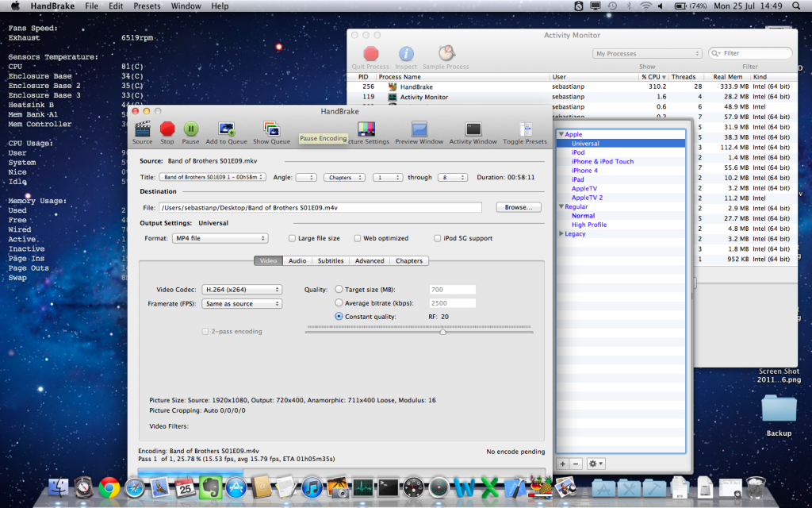Viewport: 812px width, 508px height.
Task: Enable the Large file size checkbox
Action: 292,238
